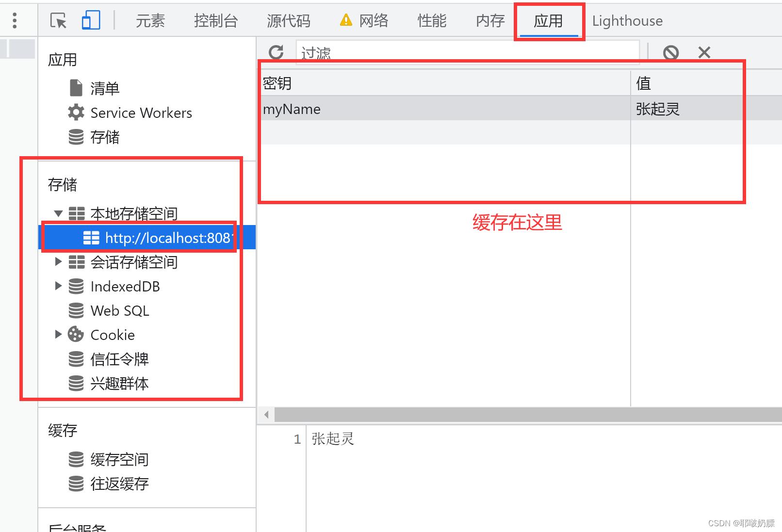Click the table icon beside 会话存储空间
The image size is (782, 532).
click(77, 262)
